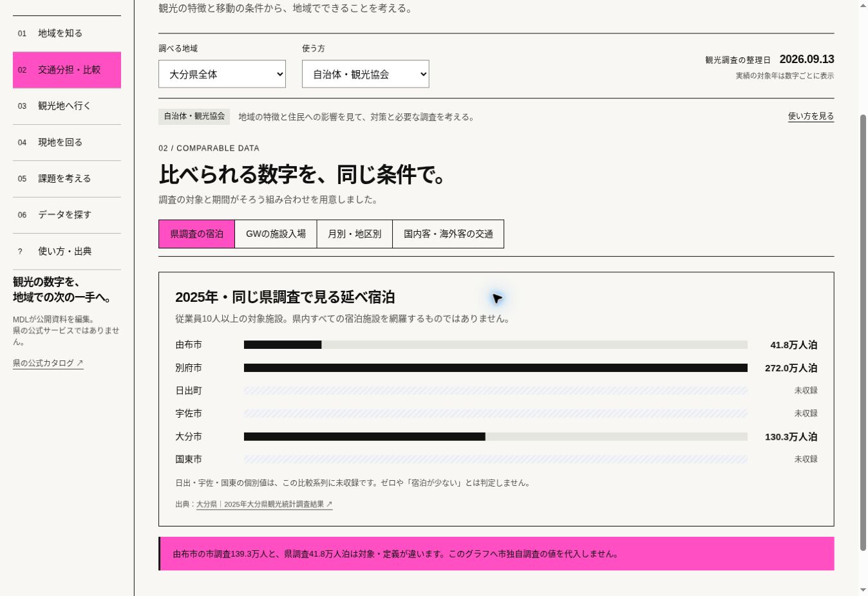The image size is (868, 596).
Task: Open the 使い方 dropdown showing 自治体・観光協会
Action: tap(365, 74)
